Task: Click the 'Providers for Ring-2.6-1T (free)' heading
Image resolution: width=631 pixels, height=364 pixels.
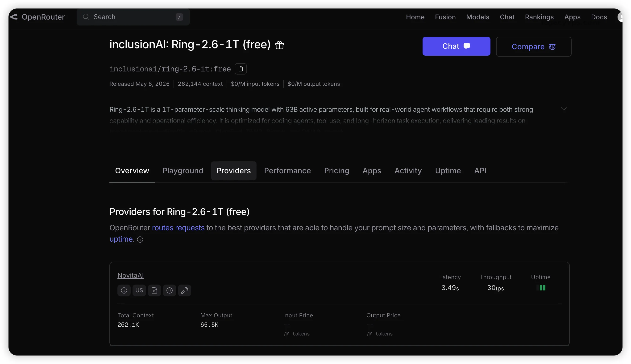Action: 179,212
